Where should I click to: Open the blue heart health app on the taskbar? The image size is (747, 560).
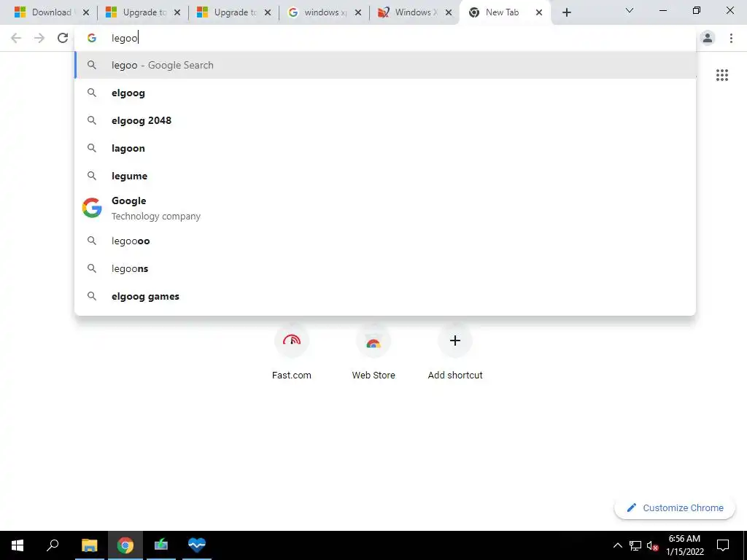197,545
